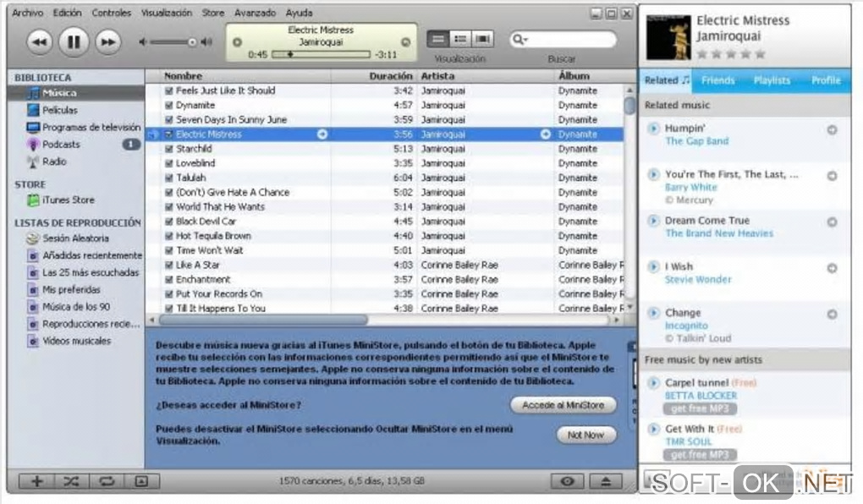The image size is (863, 504).
Task: Show or hide album artwork panel
Action: click(142, 481)
